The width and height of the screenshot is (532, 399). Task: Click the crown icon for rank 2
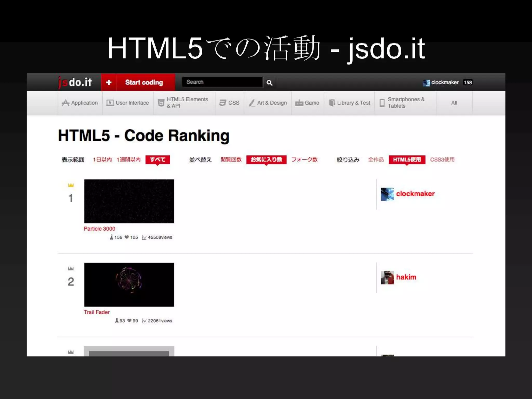71,268
